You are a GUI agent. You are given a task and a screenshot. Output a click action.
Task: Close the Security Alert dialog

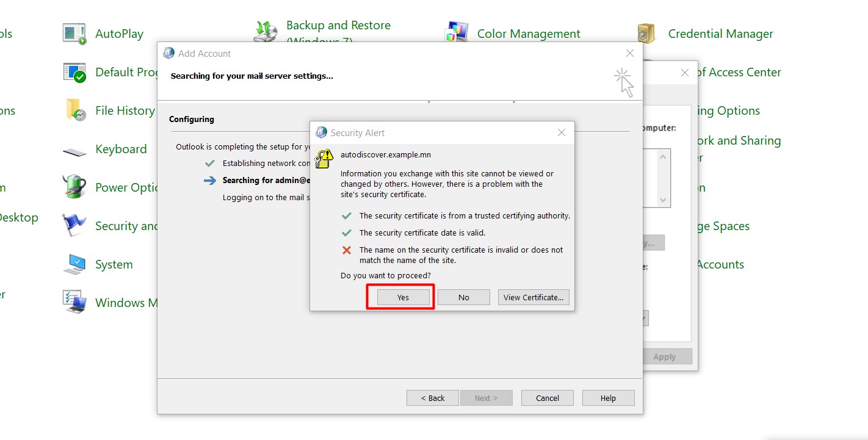point(562,132)
